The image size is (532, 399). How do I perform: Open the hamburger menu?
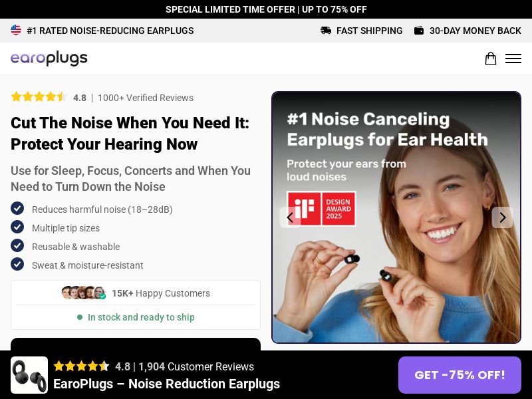click(513, 59)
